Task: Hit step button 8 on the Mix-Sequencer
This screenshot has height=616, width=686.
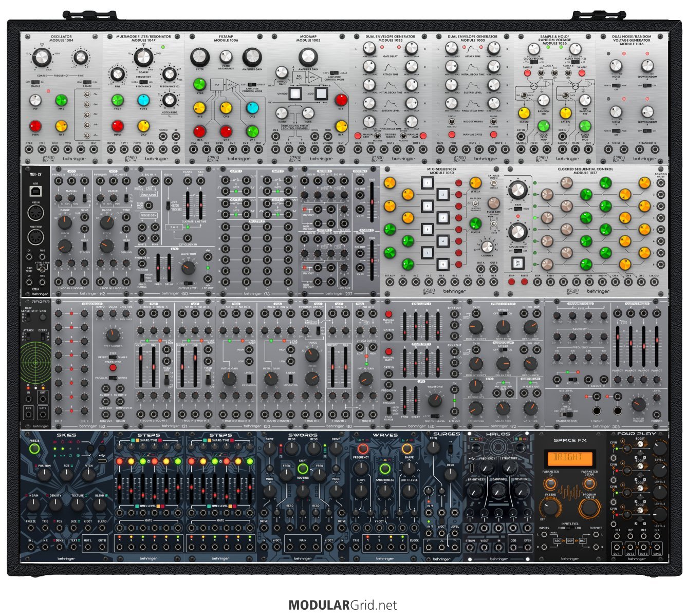Action: (x=443, y=265)
